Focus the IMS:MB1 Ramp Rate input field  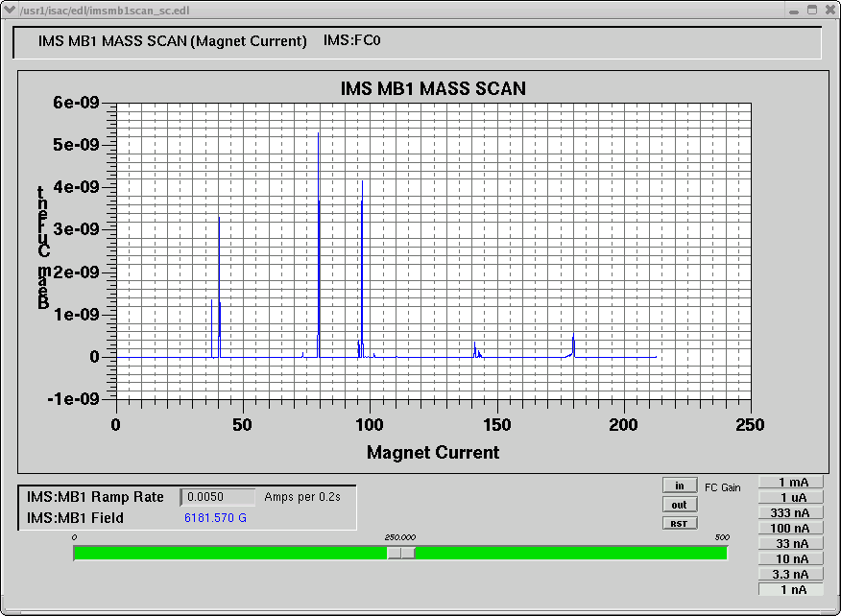pos(219,497)
